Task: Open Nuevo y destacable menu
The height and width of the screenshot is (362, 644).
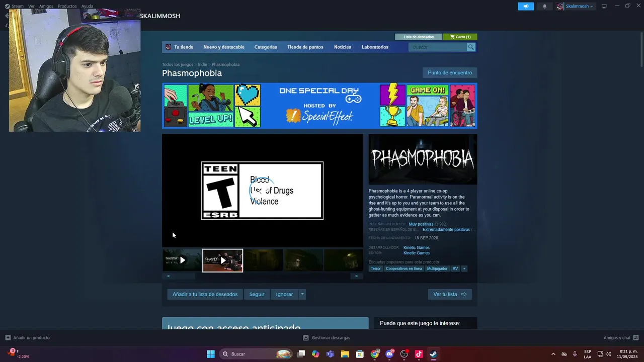Action: [224, 47]
